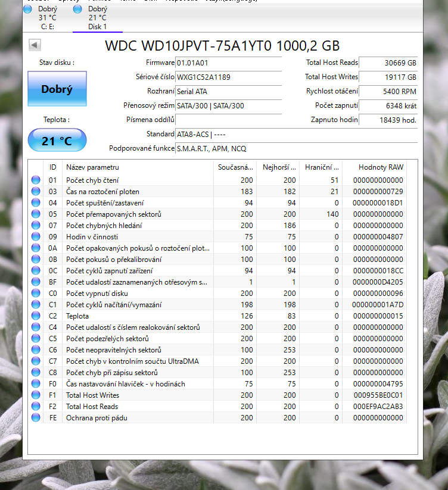The image size is (448, 490).
Task: Click the Hodnoty RAW column header
Action: [375, 167]
